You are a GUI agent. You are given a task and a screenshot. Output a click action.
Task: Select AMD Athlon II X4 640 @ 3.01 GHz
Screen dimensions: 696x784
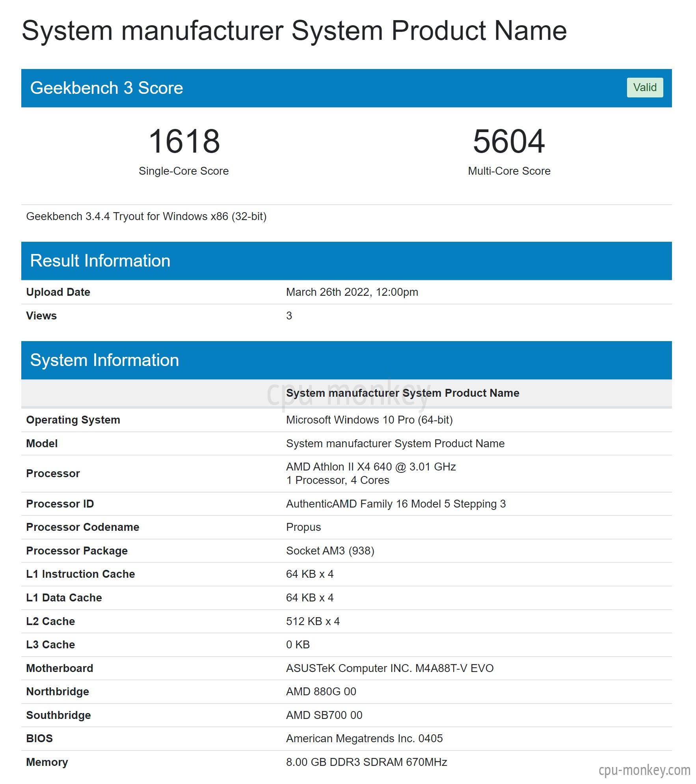click(371, 467)
